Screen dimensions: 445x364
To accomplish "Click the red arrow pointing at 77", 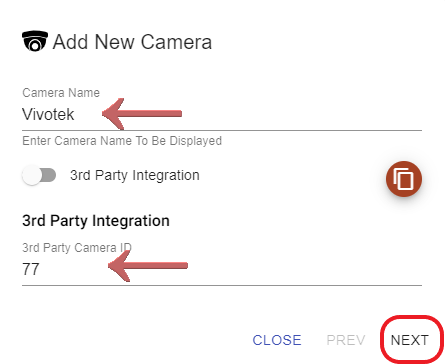I will tap(148, 266).
